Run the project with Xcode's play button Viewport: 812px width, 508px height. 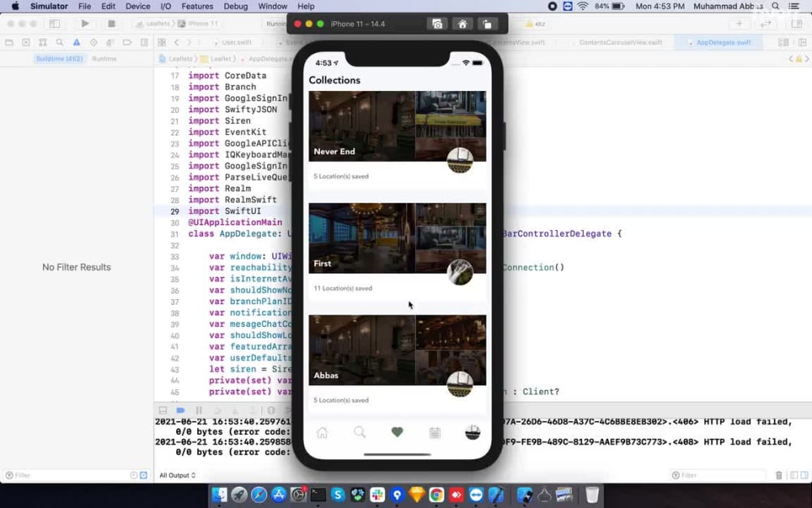pyautogui.click(x=84, y=24)
